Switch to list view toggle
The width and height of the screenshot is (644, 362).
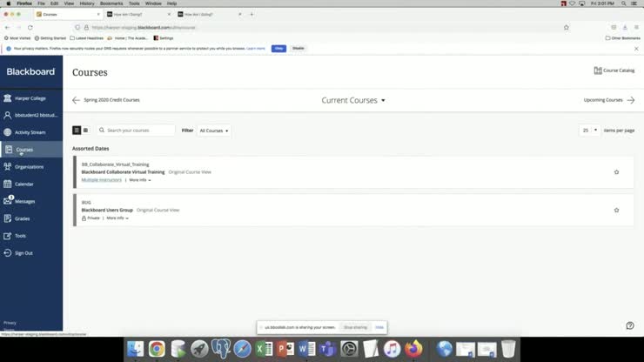pyautogui.click(x=77, y=131)
